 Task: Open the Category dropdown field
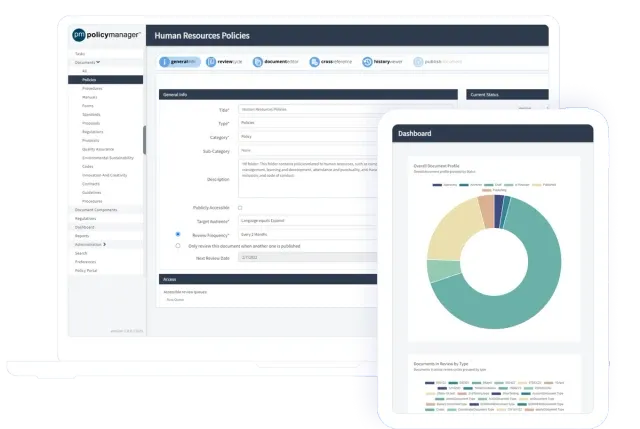tap(308, 137)
